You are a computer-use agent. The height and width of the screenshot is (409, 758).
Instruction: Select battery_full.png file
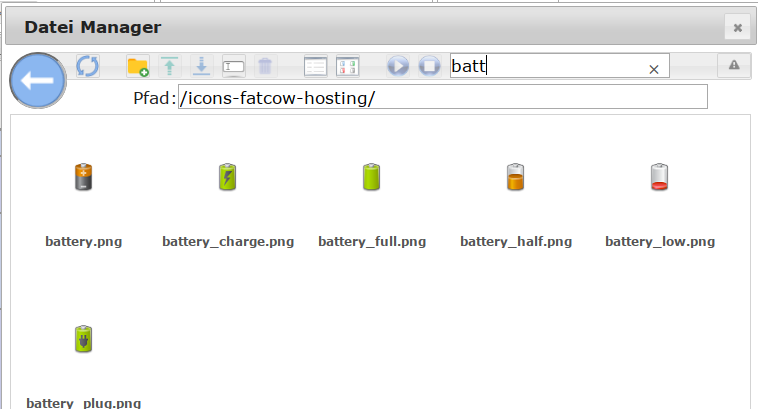click(372, 178)
